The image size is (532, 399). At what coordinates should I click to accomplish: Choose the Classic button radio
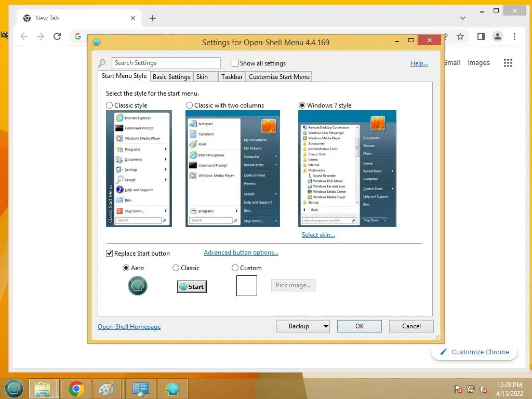[x=176, y=268]
